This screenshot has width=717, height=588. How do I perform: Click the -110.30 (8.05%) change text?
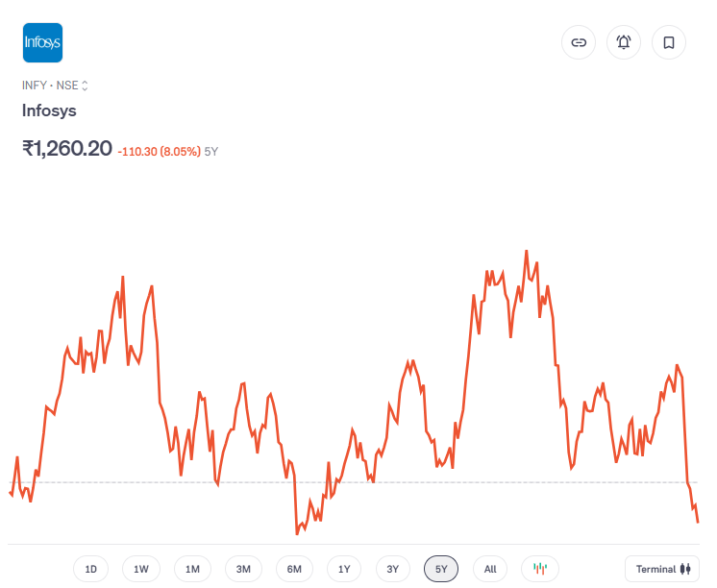(x=159, y=151)
